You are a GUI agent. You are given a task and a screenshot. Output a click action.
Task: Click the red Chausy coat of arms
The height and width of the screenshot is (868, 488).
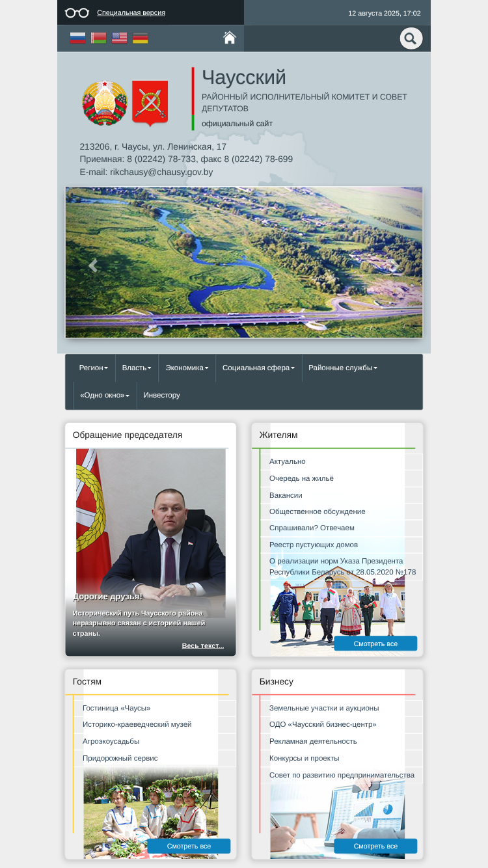[x=150, y=103]
